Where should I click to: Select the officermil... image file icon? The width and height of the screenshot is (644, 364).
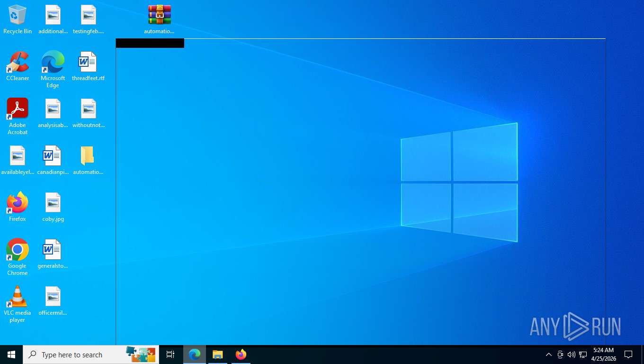[x=53, y=301]
